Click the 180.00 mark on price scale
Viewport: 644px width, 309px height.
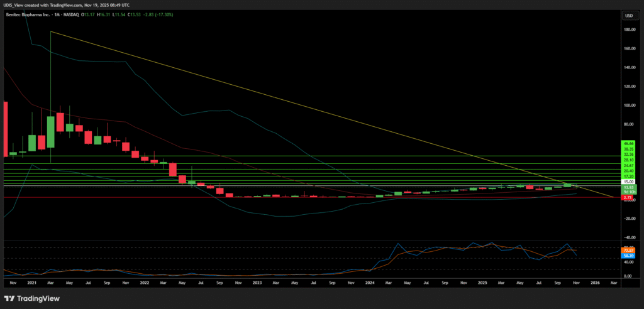(628, 30)
